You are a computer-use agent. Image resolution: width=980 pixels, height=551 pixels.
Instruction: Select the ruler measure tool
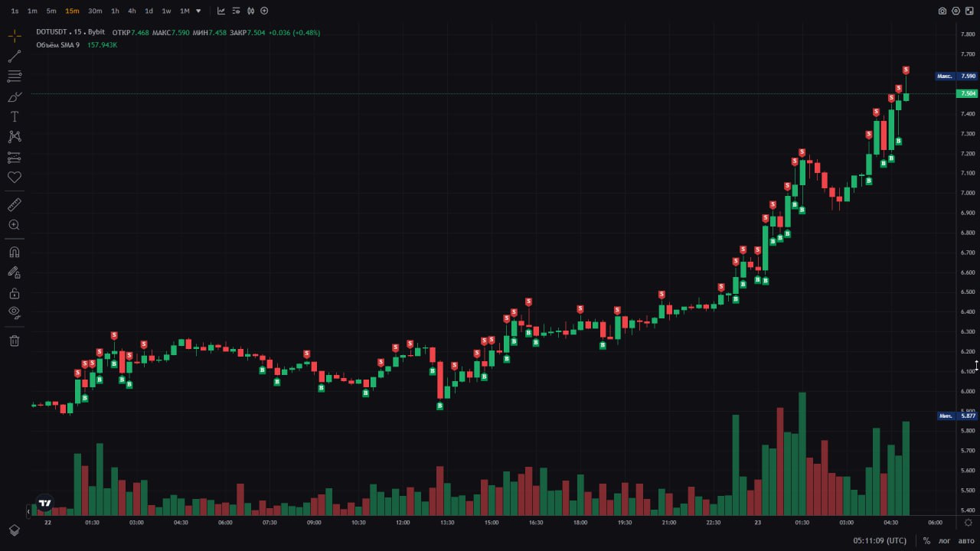point(15,205)
